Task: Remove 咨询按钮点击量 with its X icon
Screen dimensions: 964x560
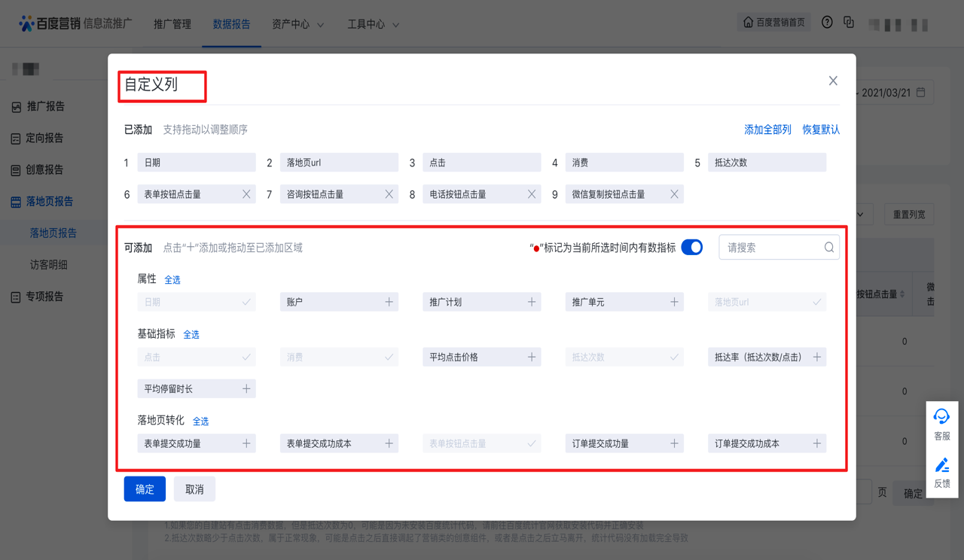Action: (389, 194)
